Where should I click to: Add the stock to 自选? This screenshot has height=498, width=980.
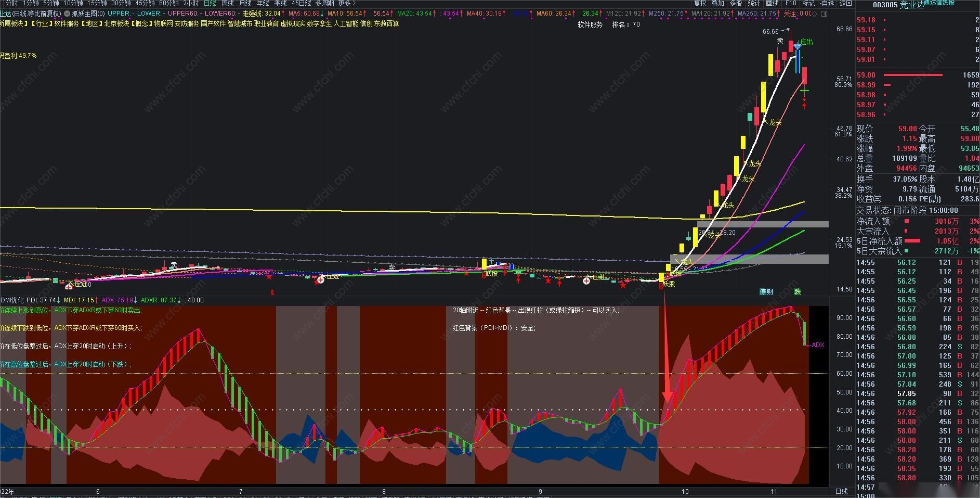point(827,3)
